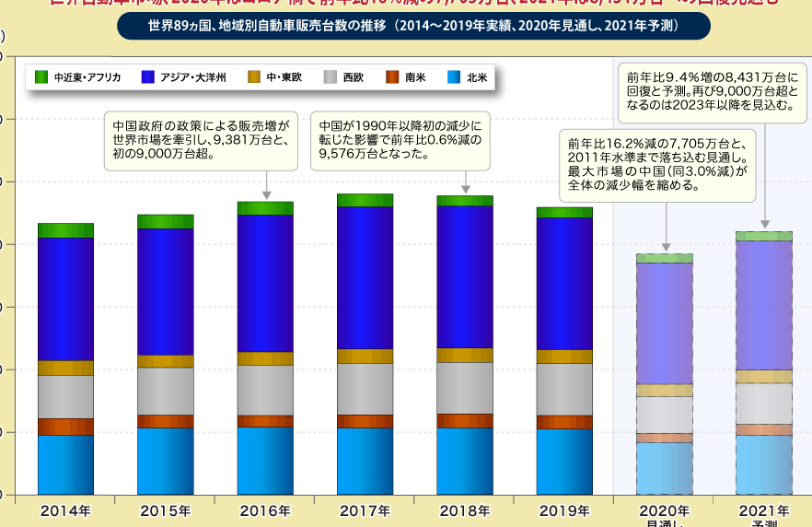Click the orange 南米 legend swatch

click(392, 77)
